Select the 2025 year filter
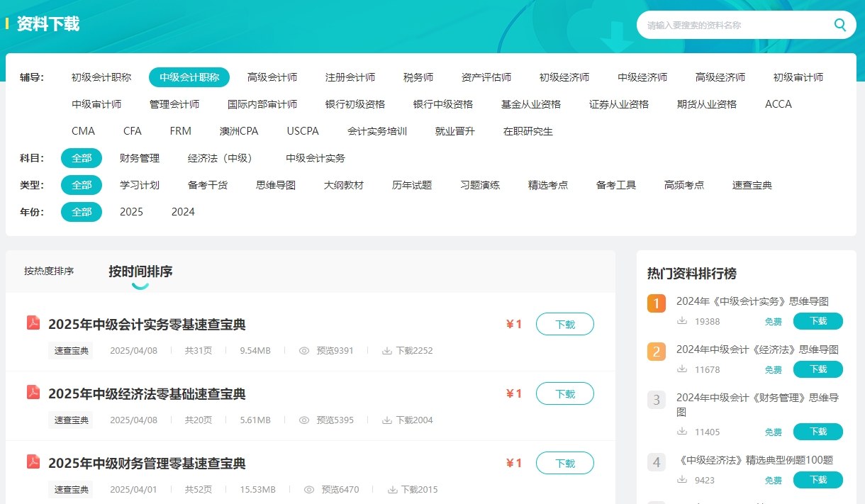 (131, 212)
